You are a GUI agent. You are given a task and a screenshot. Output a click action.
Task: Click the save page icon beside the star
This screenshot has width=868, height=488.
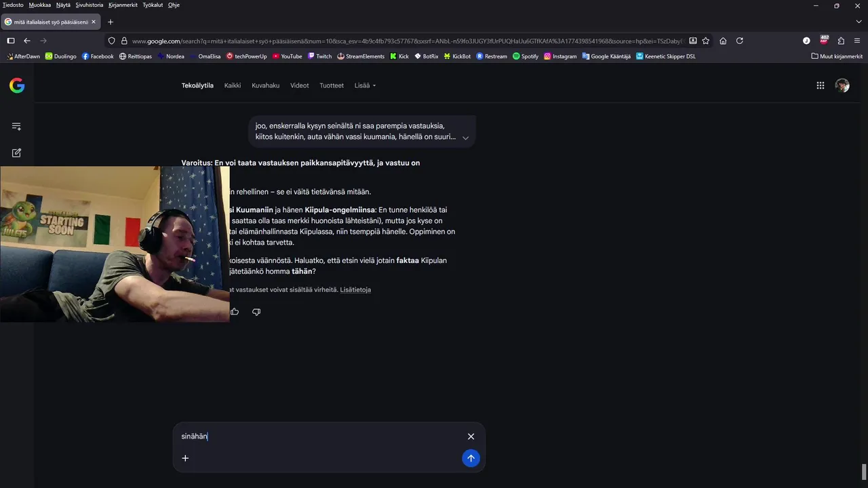(693, 41)
